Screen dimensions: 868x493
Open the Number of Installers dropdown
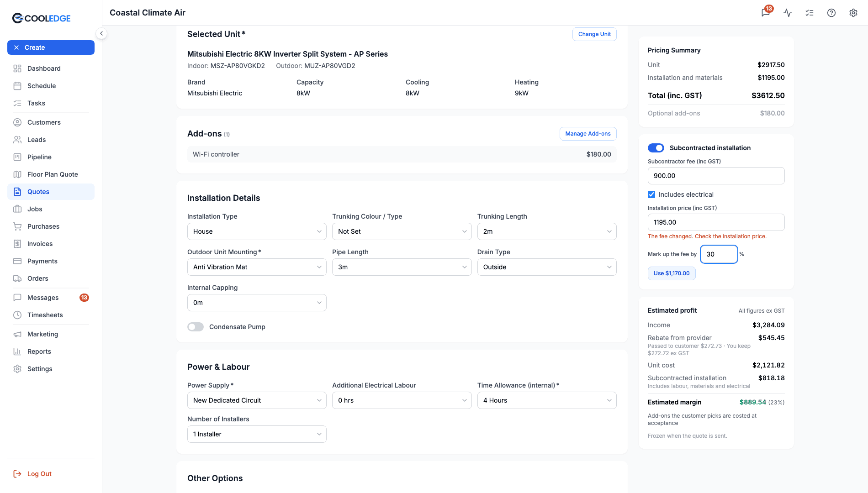coord(257,434)
